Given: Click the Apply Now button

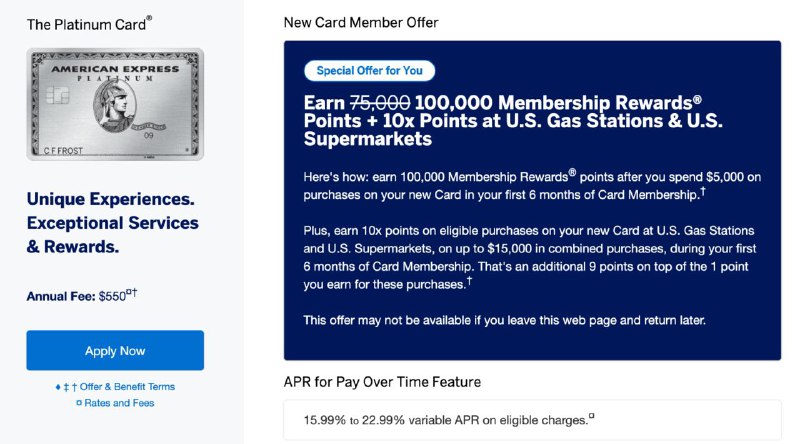Looking at the screenshot, I should tap(115, 351).
